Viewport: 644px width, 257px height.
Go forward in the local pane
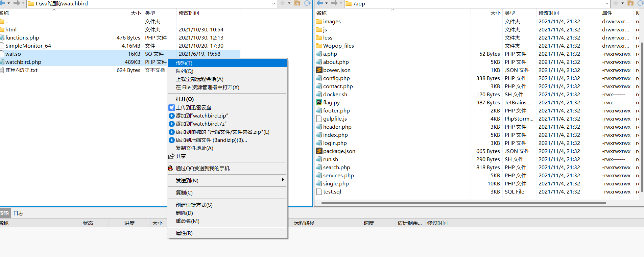click(16, 3)
